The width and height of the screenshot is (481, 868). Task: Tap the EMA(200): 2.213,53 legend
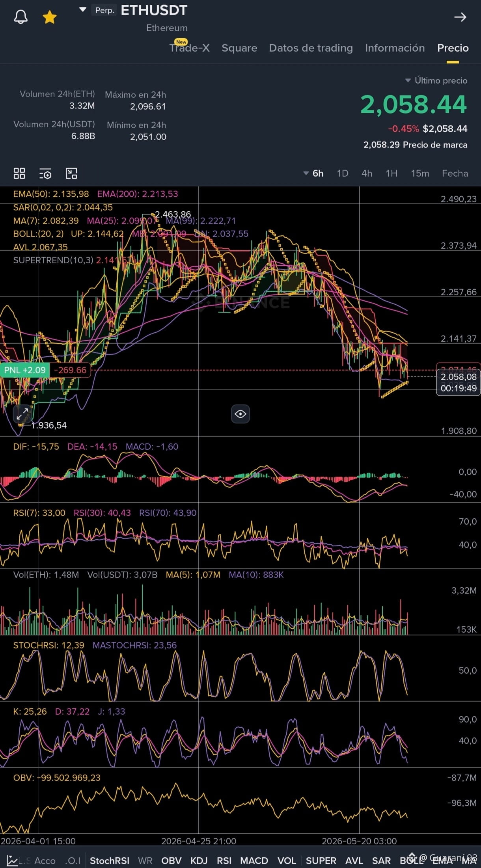pyautogui.click(x=138, y=194)
